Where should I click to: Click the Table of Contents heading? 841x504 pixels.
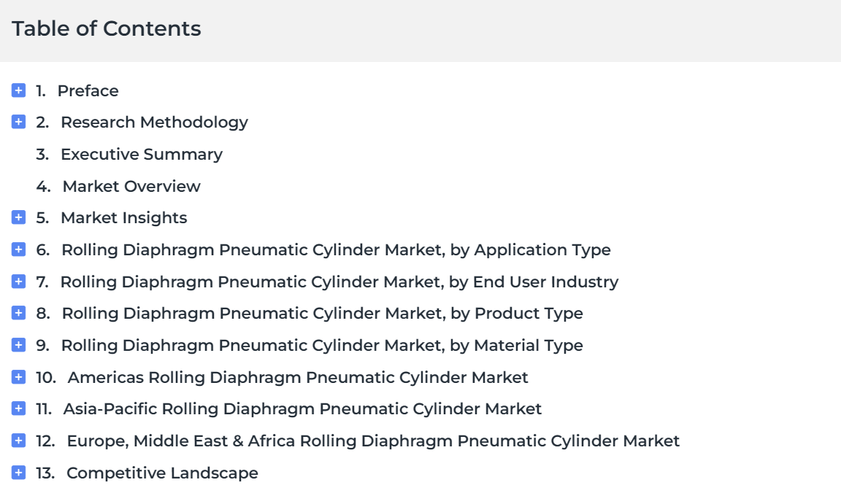[106, 28]
